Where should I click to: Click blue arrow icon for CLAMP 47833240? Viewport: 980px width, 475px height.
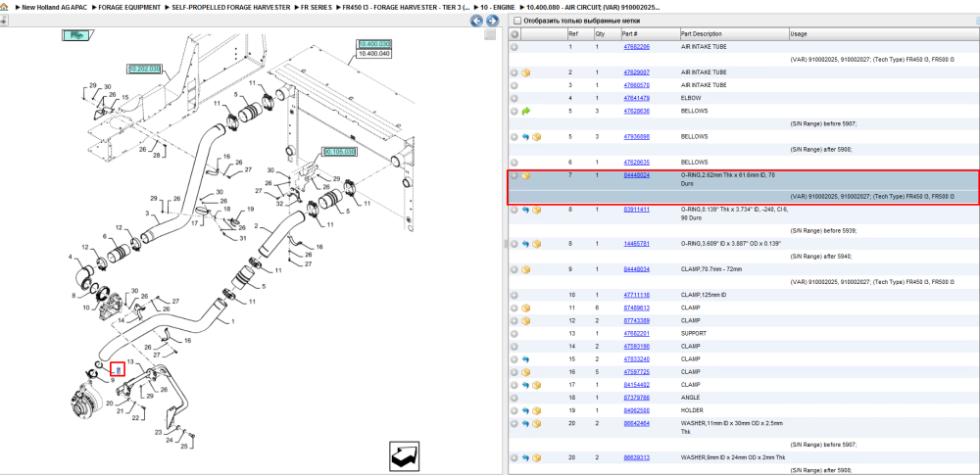coord(525,359)
